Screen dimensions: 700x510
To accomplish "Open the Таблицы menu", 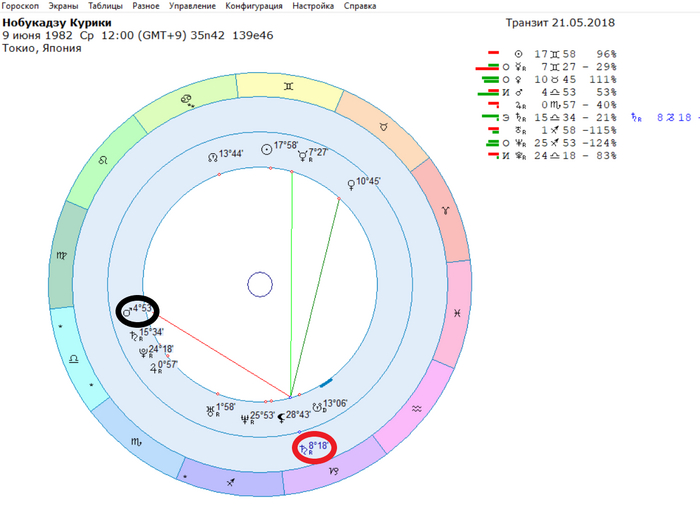I will click(x=105, y=6).
